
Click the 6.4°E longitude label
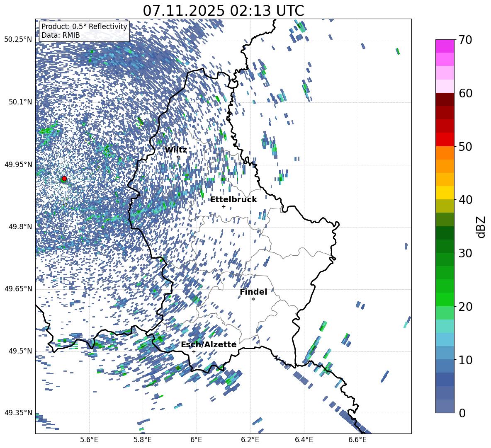pyautogui.click(x=304, y=440)
